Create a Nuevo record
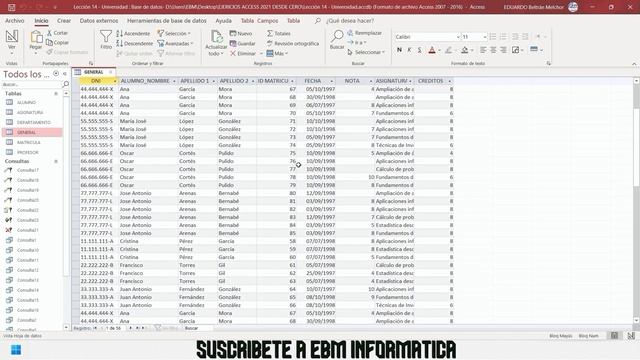Image resolution: width=640 pixels, height=360 pixels. (x=241, y=33)
